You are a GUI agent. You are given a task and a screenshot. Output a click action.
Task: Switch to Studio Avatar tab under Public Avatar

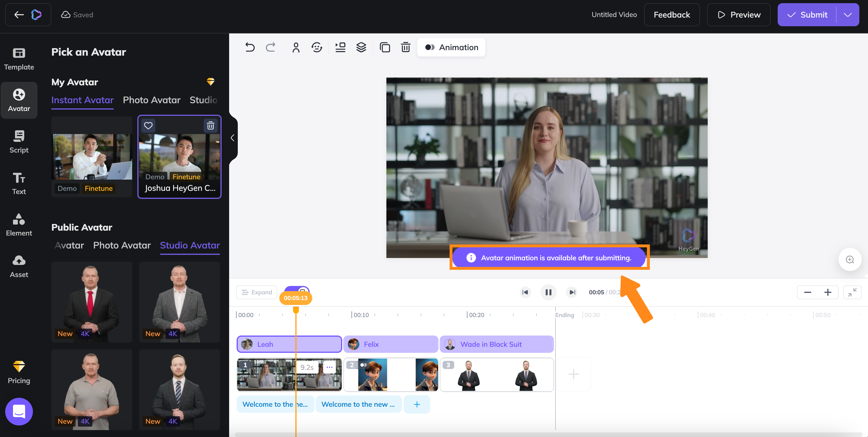pos(190,245)
